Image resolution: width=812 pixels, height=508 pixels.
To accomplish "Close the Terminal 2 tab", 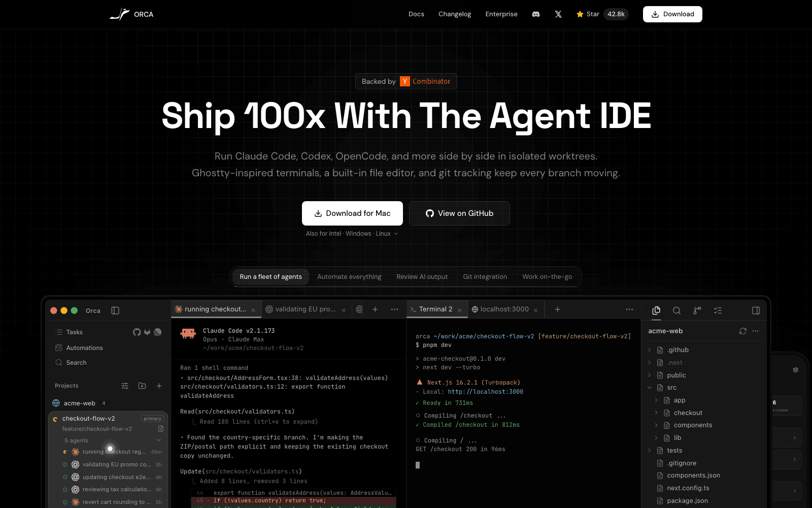I will (x=459, y=310).
